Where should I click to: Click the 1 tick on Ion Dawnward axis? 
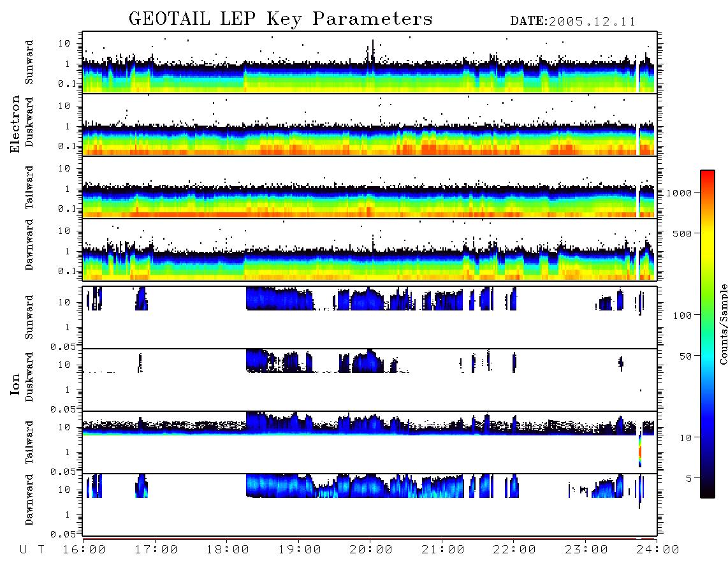[67, 515]
